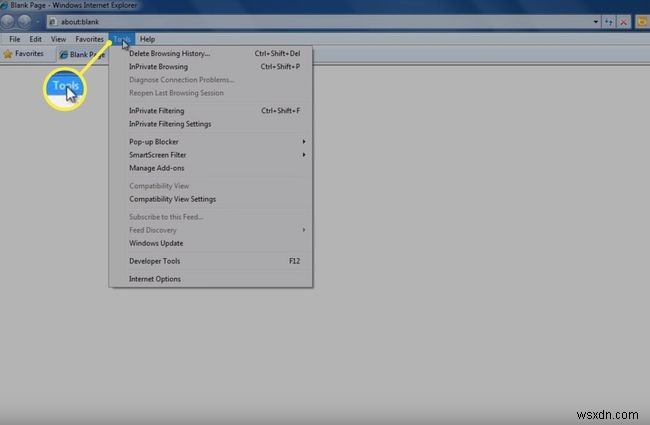Expand the Pop-up Blocker submenu
The height and width of the screenshot is (425, 650).
click(211, 142)
